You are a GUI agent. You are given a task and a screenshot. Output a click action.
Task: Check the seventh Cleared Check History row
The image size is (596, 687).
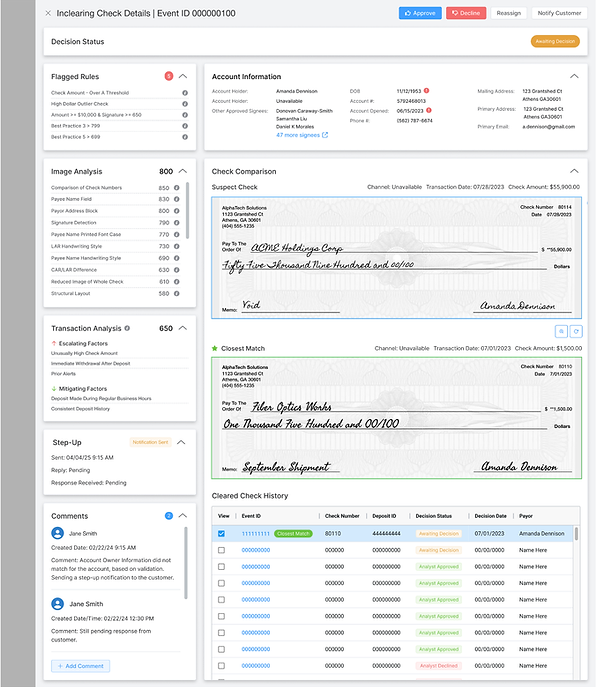(x=221, y=633)
